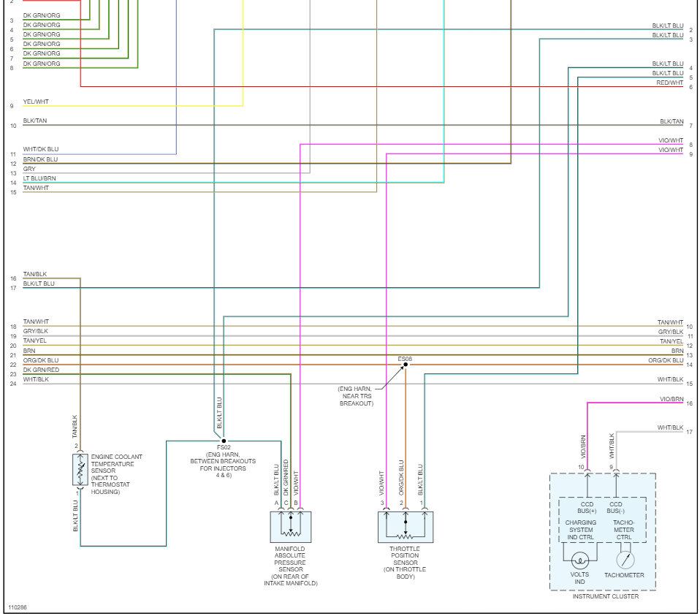Click the left 'TAN/WHT' label on row 15
The image size is (700, 616).
(x=36, y=188)
